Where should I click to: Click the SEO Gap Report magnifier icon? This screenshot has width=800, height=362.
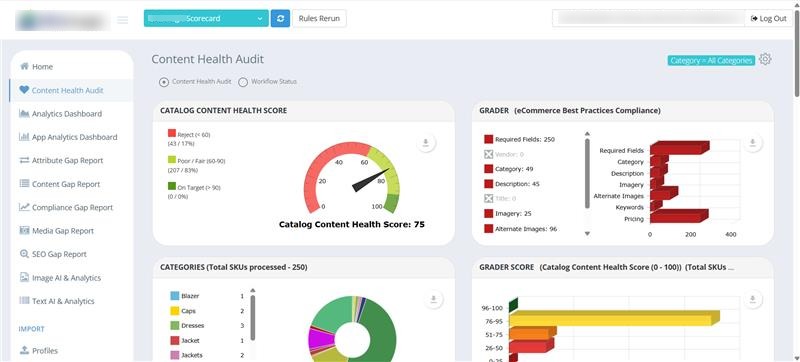coord(24,254)
